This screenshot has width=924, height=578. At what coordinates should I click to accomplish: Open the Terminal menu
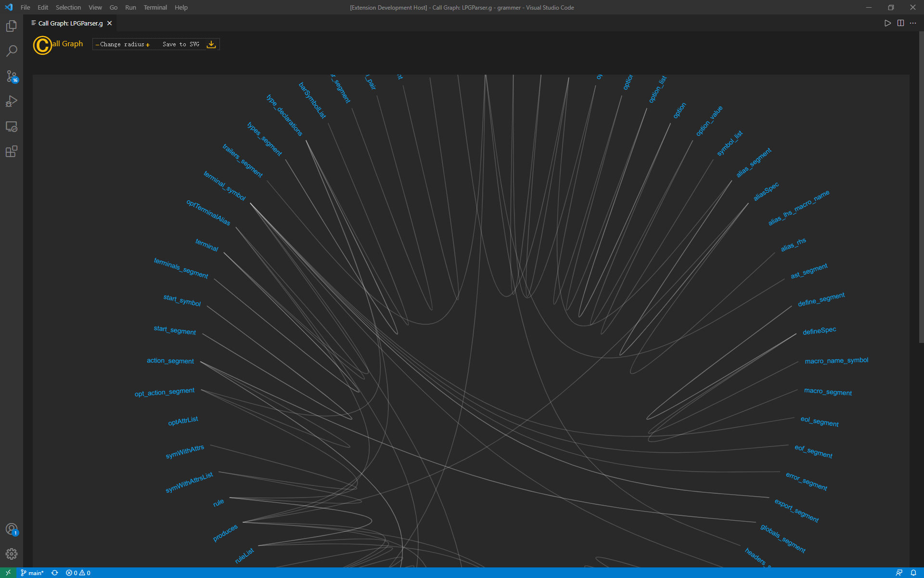(x=155, y=7)
